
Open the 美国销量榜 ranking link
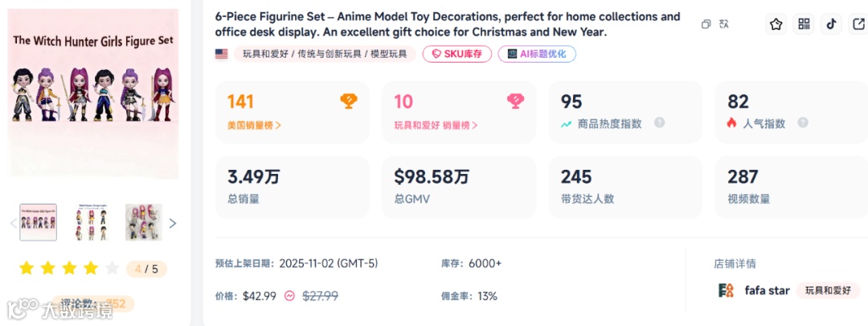[x=254, y=125]
